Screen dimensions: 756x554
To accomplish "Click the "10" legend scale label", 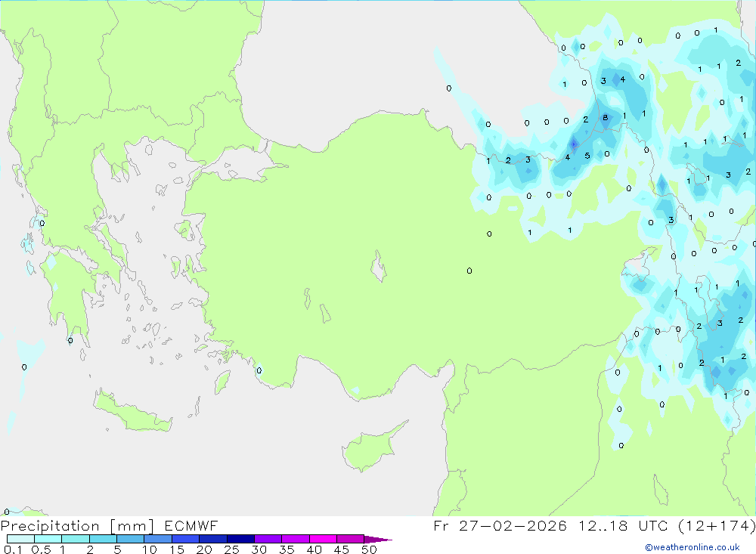I will pyautogui.click(x=150, y=549).
